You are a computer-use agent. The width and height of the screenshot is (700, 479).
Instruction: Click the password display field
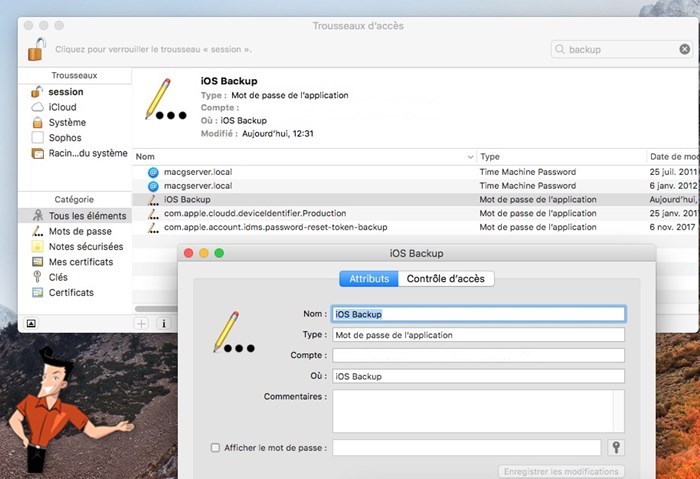[x=467, y=447]
